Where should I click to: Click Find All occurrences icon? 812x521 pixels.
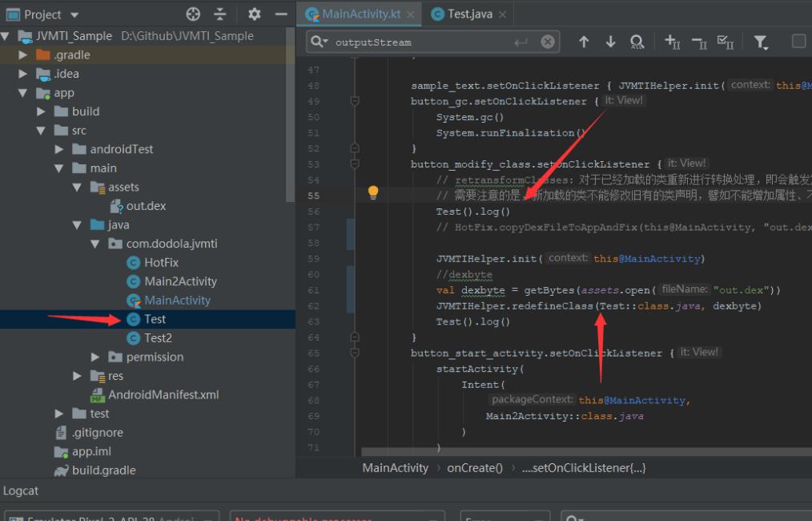(x=637, y=42)
